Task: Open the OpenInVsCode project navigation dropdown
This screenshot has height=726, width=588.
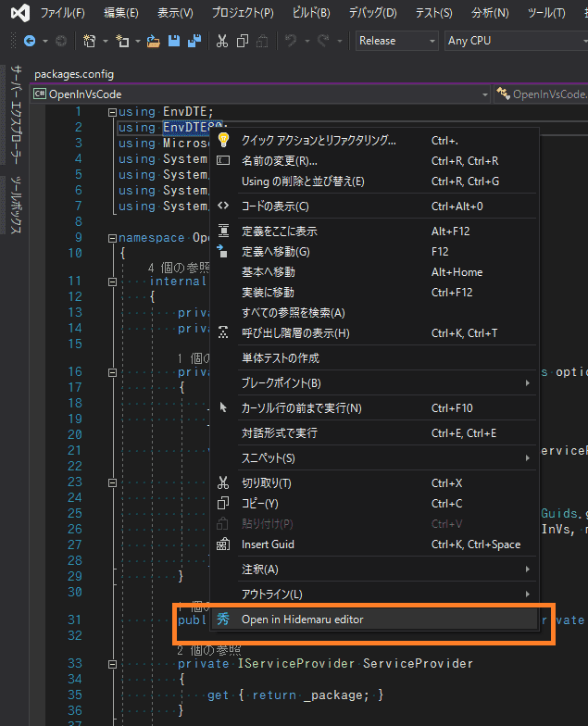Action: point(261,94)
